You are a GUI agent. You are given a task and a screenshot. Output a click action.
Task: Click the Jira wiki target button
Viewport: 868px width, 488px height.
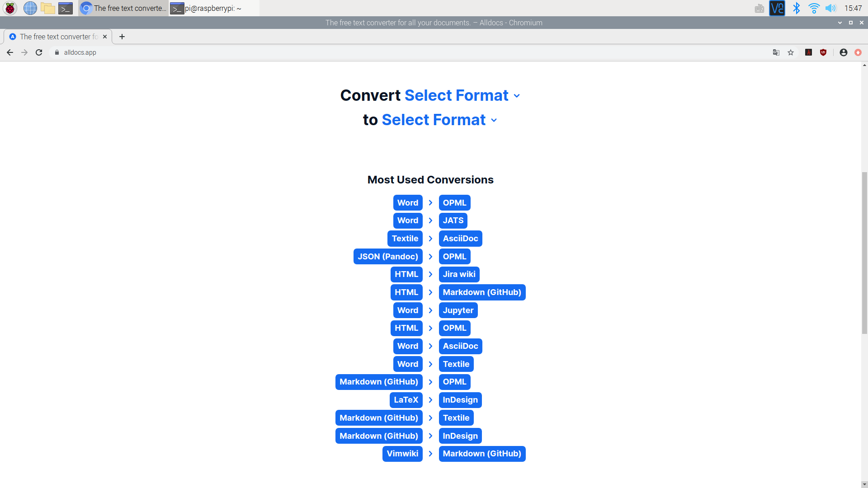click(x=459, y=274)
